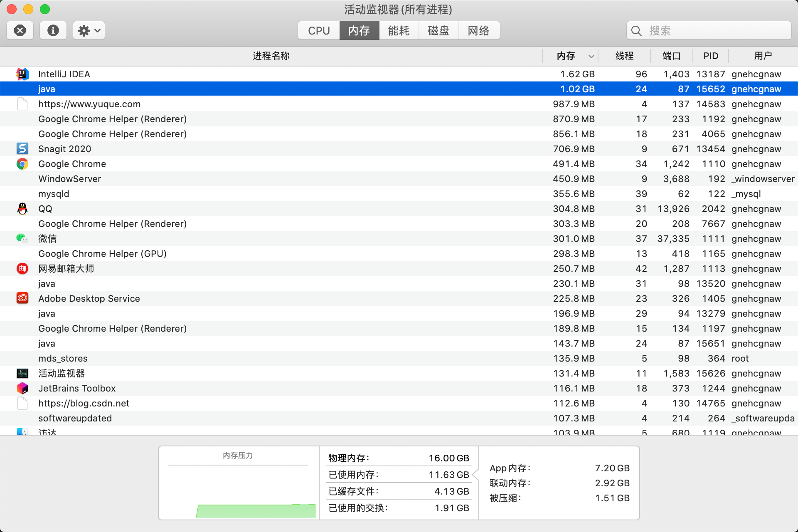
Task: Select the softwareupdated process row
Action: click(x=399, y=418)
